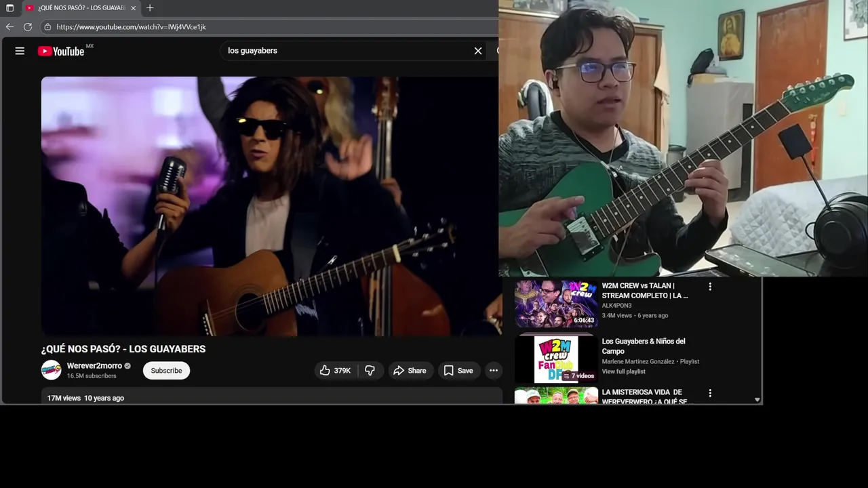Click 'View full playlist' link
This screenshot has height=488, width=868.
[x=623, y=371]
